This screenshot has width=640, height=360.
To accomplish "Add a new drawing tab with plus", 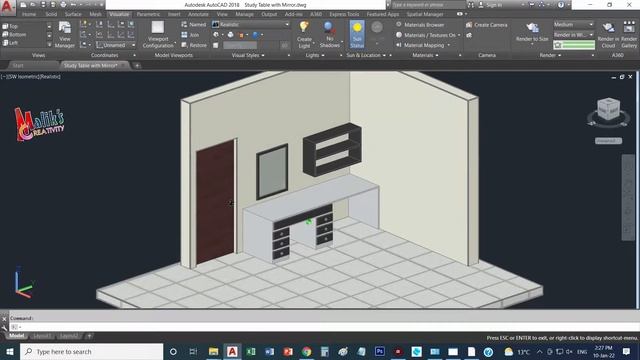I will [137, 65].
